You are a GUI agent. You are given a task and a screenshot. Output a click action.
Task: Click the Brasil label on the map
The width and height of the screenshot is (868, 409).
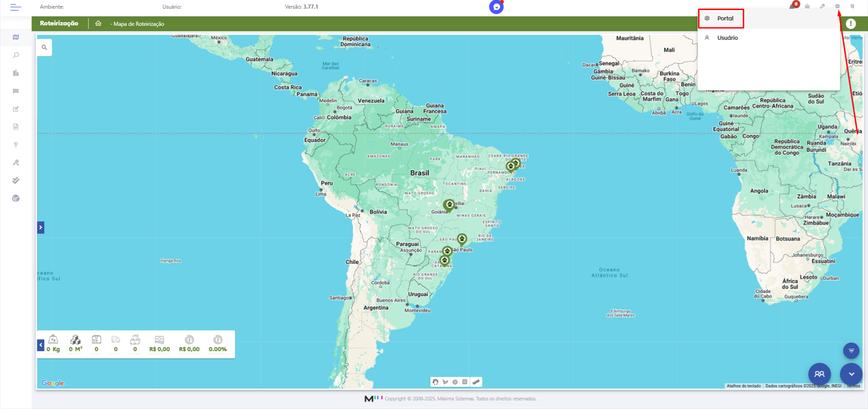pos(420,173)
